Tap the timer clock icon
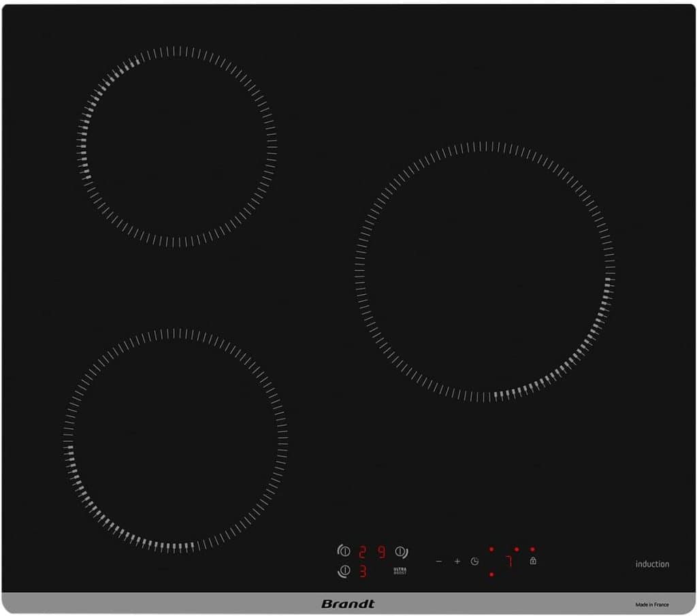Screen dimensions: 697x616 475,562
